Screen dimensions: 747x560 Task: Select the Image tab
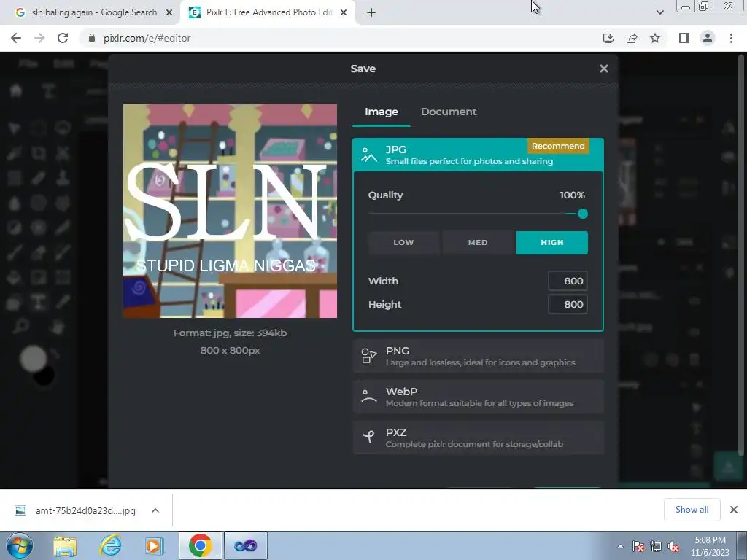click(381, 112)
